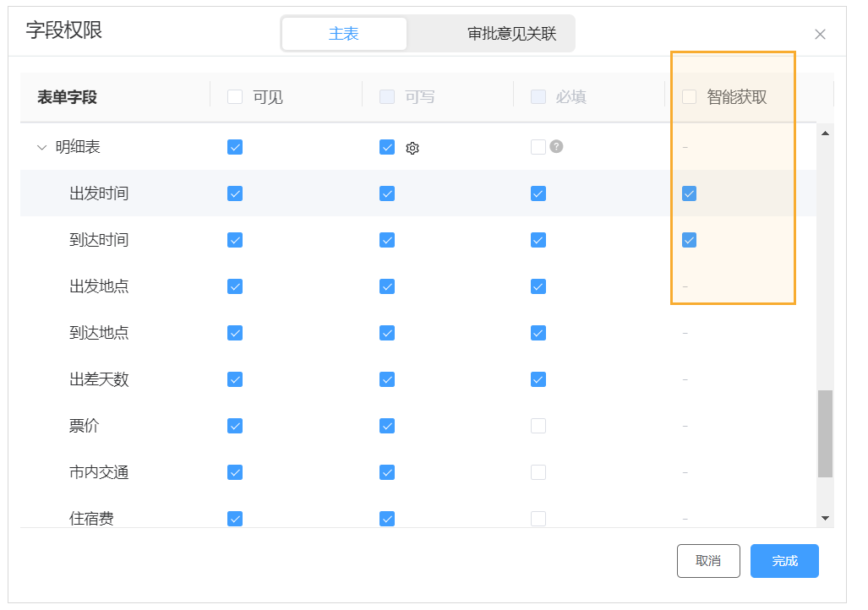Click the 取消 button
Screen dimensions: 868x610
pyautogui.click(x=708, y=561)
